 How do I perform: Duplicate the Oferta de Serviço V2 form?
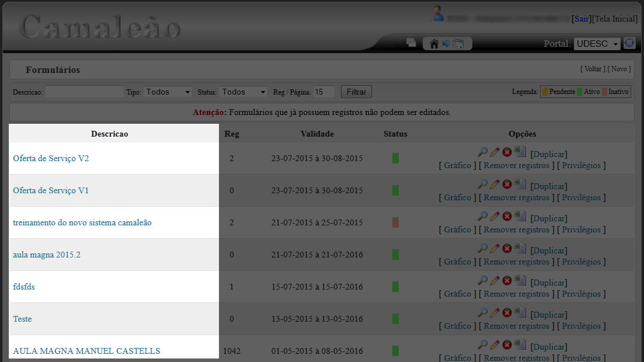(549, 154)
